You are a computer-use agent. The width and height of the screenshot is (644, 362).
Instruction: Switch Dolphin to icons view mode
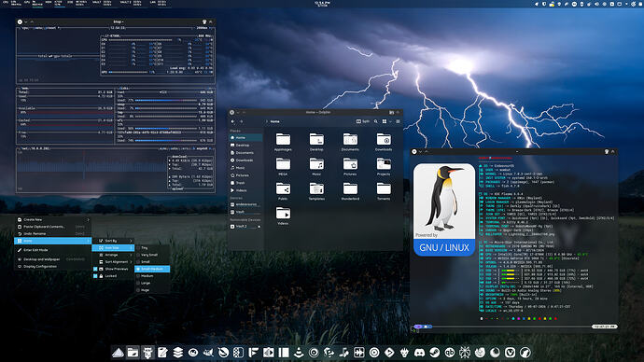385,121
